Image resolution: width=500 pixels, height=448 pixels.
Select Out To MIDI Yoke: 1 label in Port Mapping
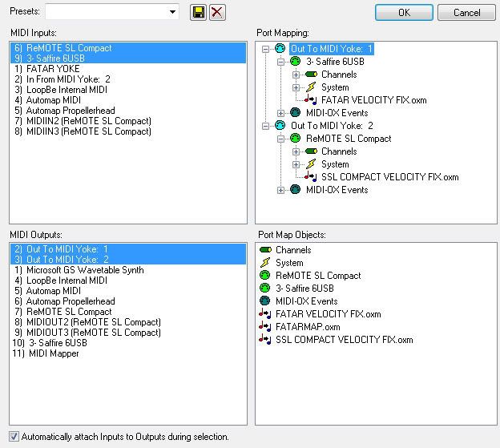tap(332, 49)
